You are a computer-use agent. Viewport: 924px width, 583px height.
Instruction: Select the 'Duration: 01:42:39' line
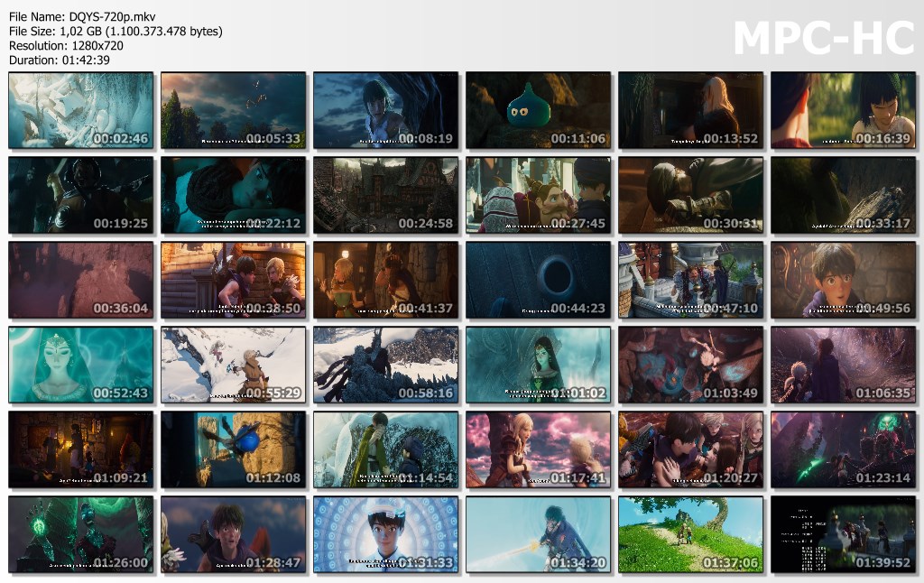59,60
